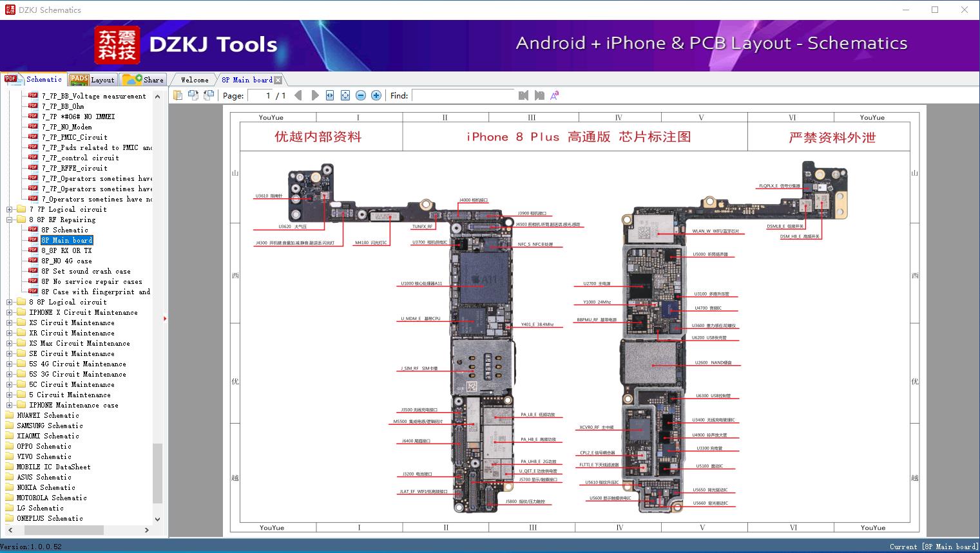Expand 5S 4G Circuit Maintenance node

(10, 364)
